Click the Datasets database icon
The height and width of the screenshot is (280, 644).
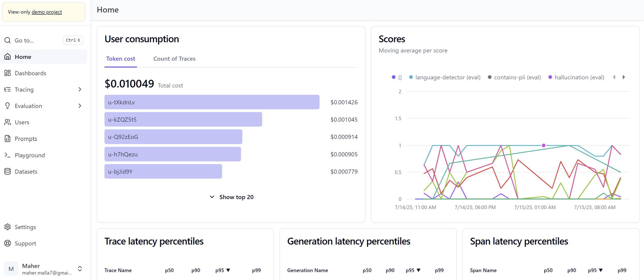click(x=8, y=171)
